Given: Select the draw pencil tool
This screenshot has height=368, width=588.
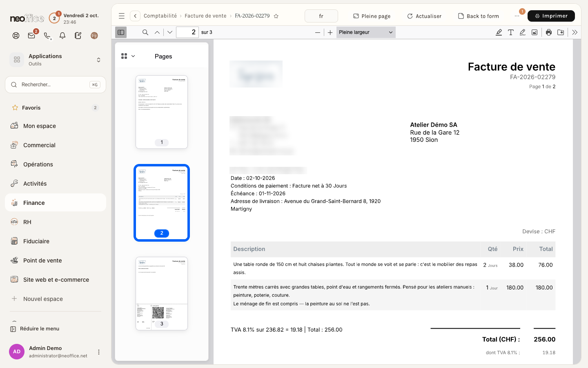Looking at the screenshot, I should click(x=523, y=32).
